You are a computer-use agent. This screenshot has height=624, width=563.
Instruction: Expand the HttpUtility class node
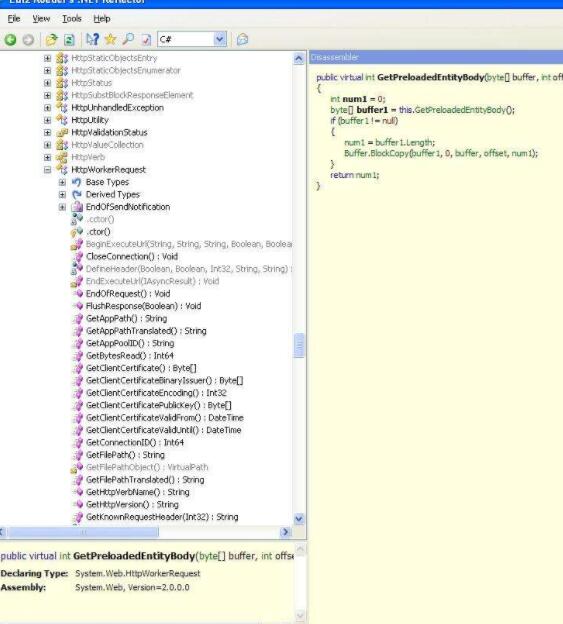coord(47,120)
